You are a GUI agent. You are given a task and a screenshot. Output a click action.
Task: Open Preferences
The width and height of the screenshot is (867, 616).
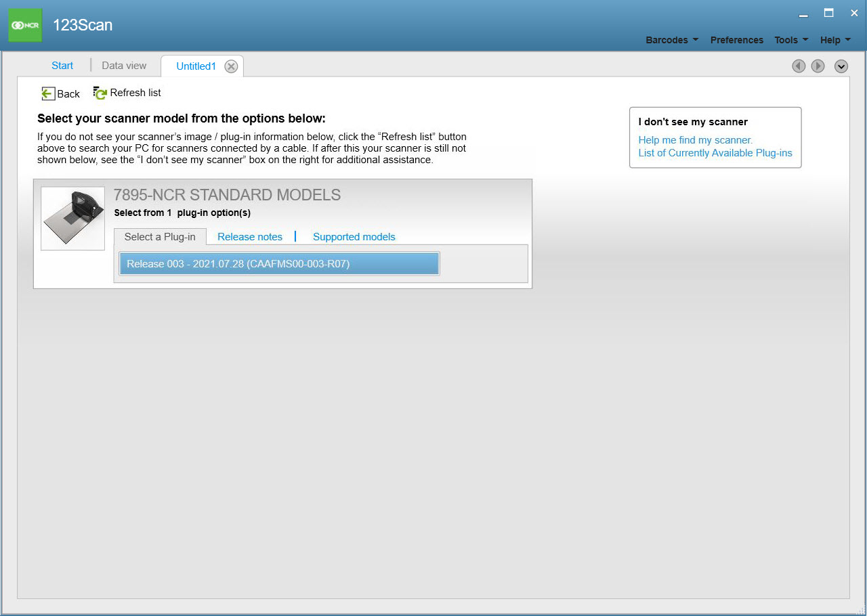[x=737, y=40]
